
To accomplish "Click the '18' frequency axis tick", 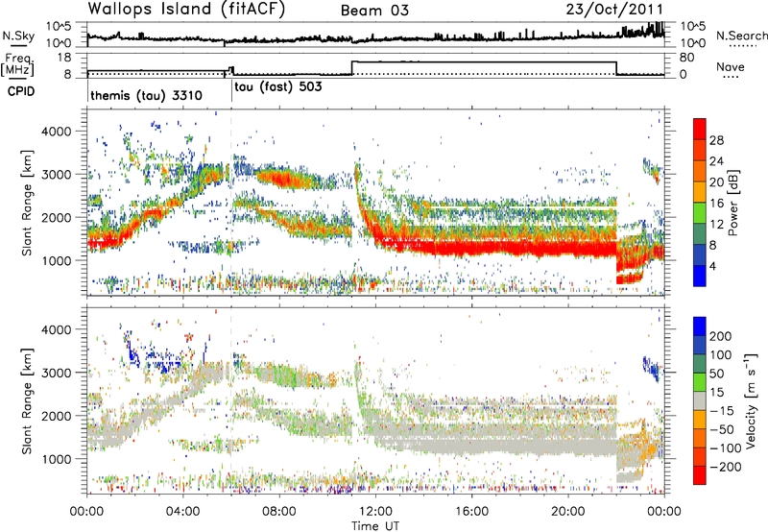I will tap(64, 58).
